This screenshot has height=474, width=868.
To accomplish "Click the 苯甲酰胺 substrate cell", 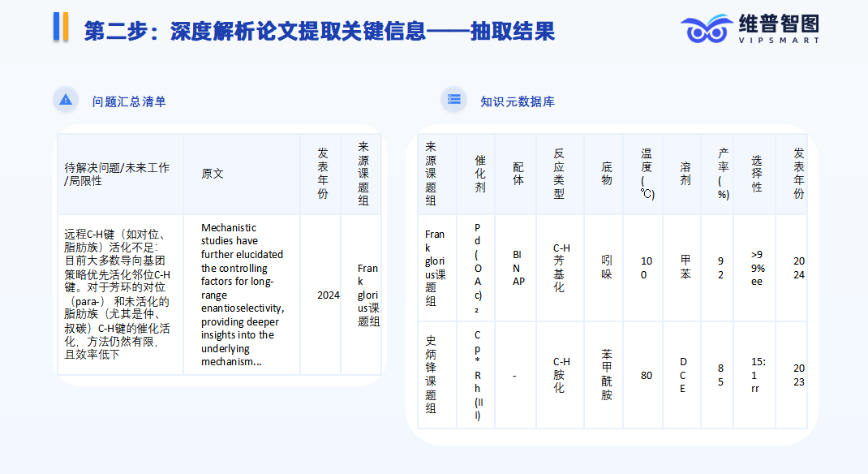I will [604, 375].
